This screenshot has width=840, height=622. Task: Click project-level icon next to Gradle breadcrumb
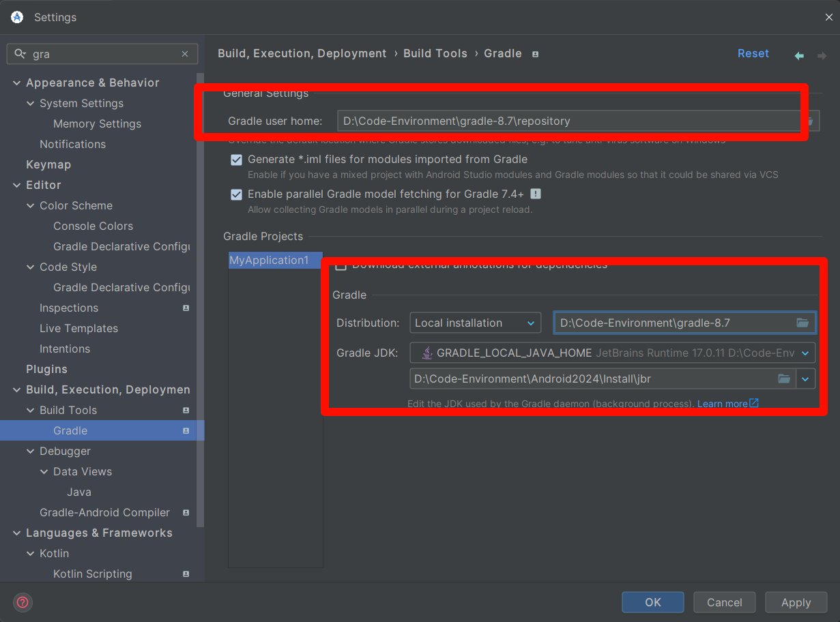[536, 54]
